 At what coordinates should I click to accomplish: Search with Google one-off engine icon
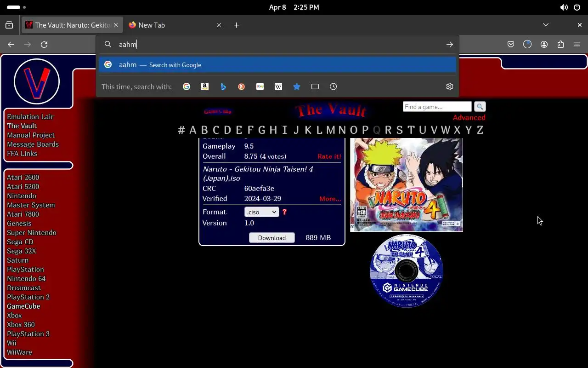[x=187, y=86]
